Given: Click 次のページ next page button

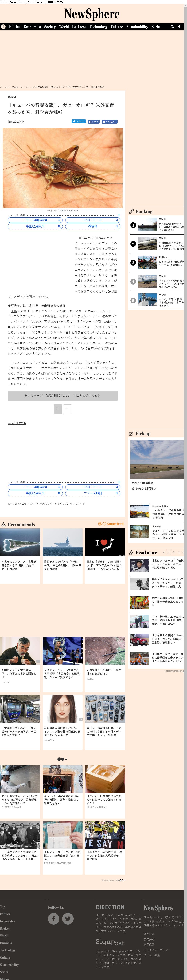Looking at the screenshot, I should click(63, 395).
